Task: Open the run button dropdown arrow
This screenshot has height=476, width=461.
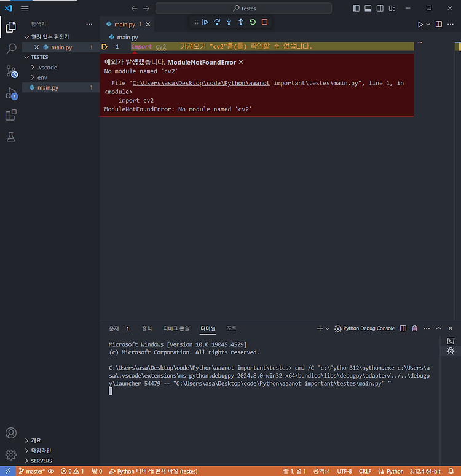Action: pyautogui.click(x=428, y=24)
